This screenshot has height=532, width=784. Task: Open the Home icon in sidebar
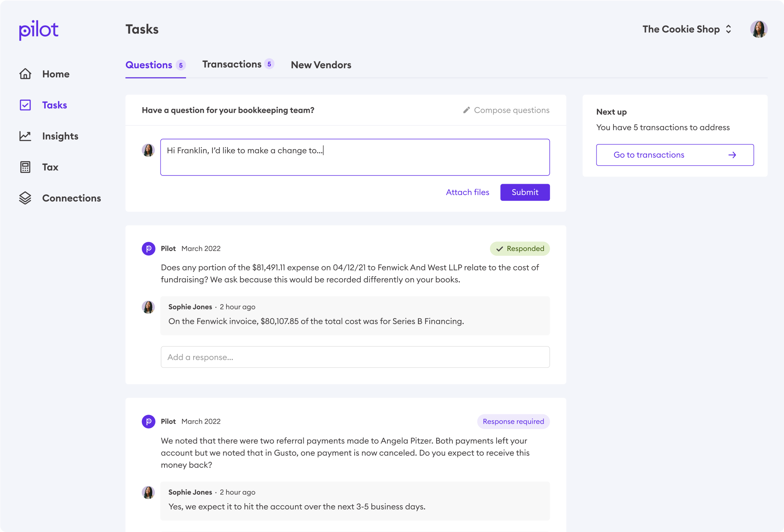(25, 74)
